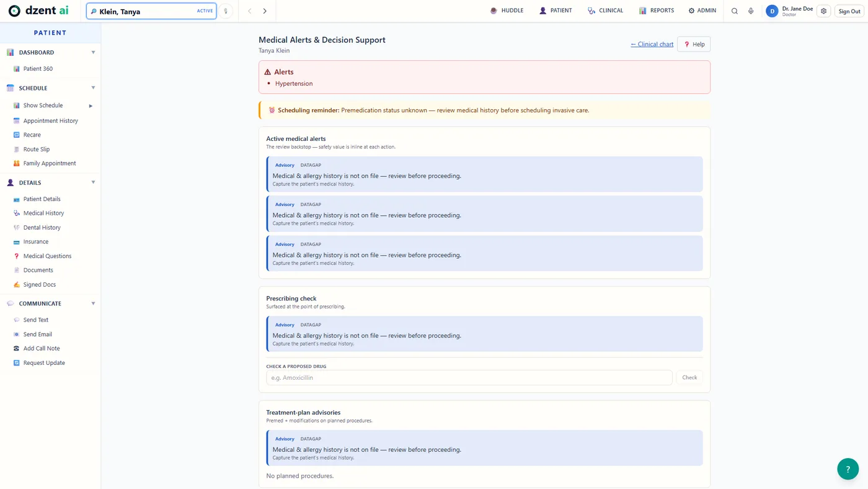Collapse the DASHBOARD section

pyautogui.click(x=93, y=53)
